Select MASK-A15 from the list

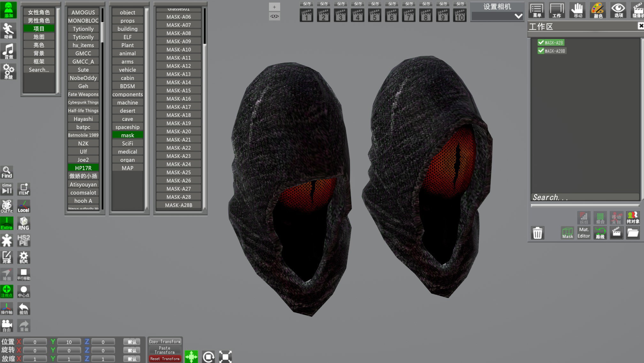(x=179, y=91)
